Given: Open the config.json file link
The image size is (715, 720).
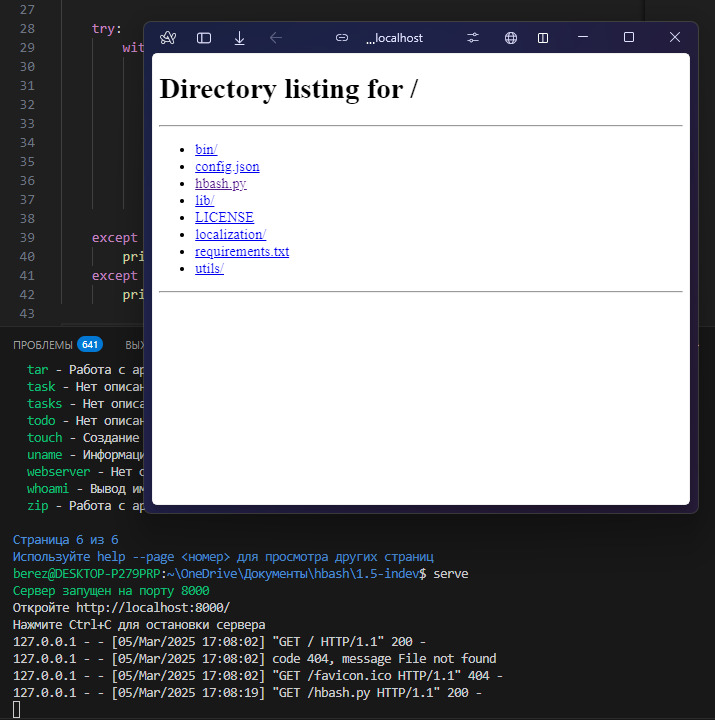Looking at the screenshot, I should [x=227, y=167].
